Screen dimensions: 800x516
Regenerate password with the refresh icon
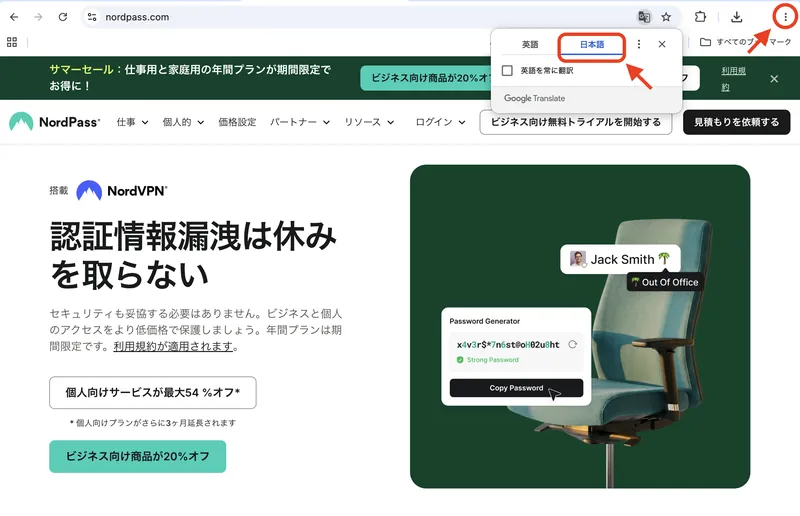[x=572, y=345]
